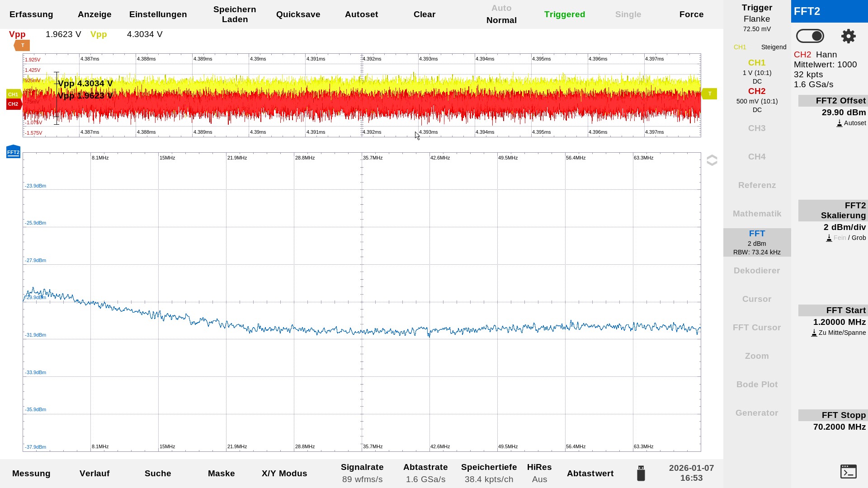Click the FFT window resize chevron icon
This screenshot has height=488, width=868.
point(712,160)
